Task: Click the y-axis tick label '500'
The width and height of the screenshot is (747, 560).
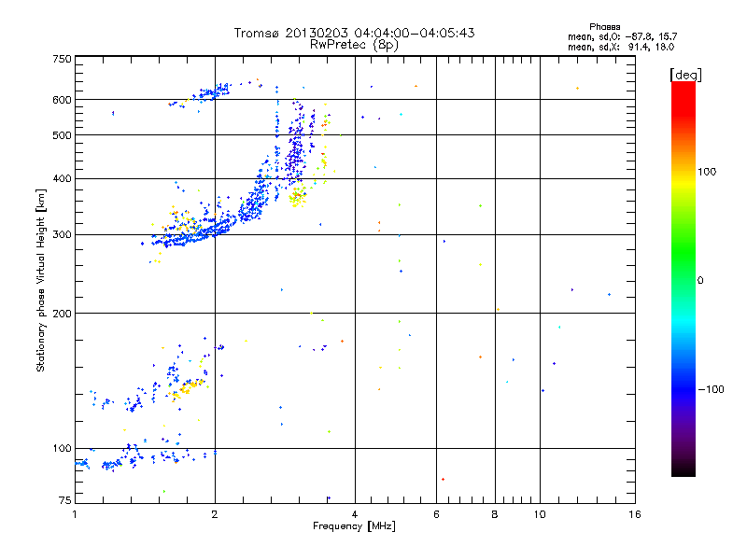Action: click(62, 135)
